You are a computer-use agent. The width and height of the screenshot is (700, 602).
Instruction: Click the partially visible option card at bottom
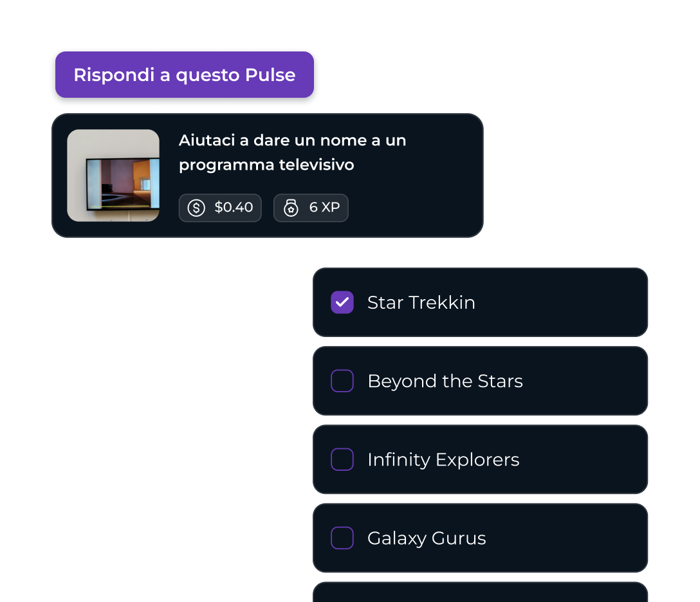(x=481, y=592)
